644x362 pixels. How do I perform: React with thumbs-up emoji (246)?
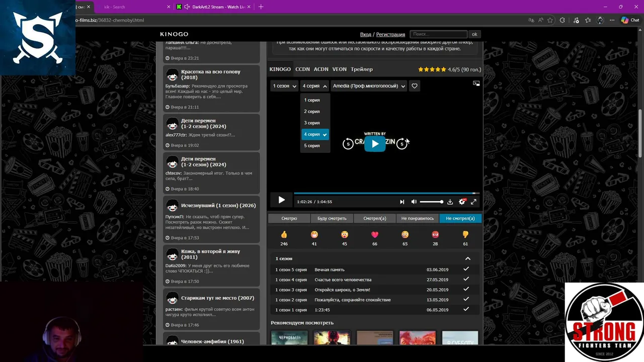284,235
